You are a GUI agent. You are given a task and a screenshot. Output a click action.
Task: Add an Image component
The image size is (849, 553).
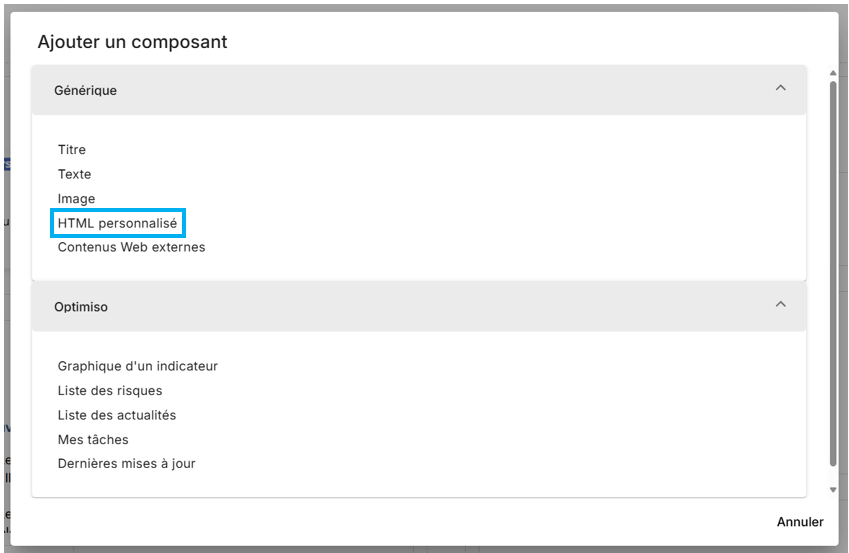pyautogui.click(x=76, y=199)
